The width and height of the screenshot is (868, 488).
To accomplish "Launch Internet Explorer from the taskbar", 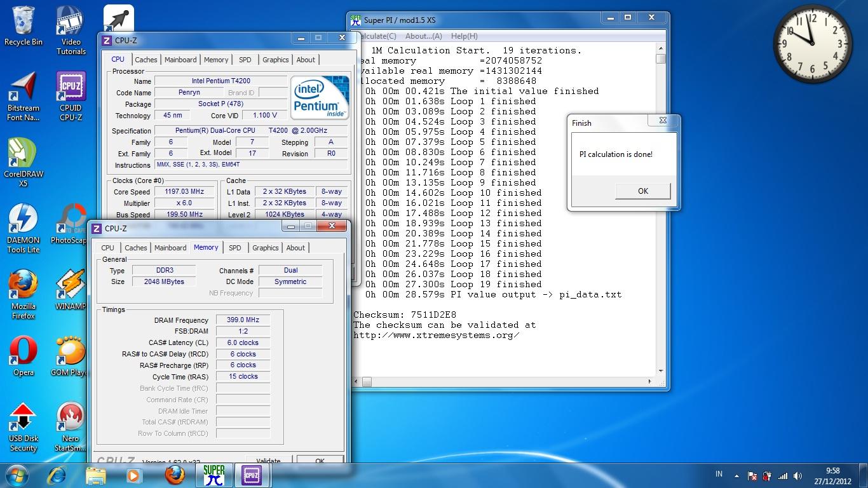I will [57, 475].
